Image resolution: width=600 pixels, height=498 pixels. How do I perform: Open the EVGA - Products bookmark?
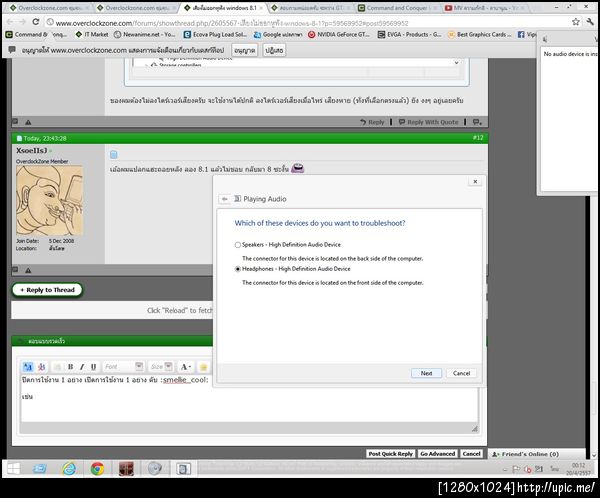pos(410,34)
